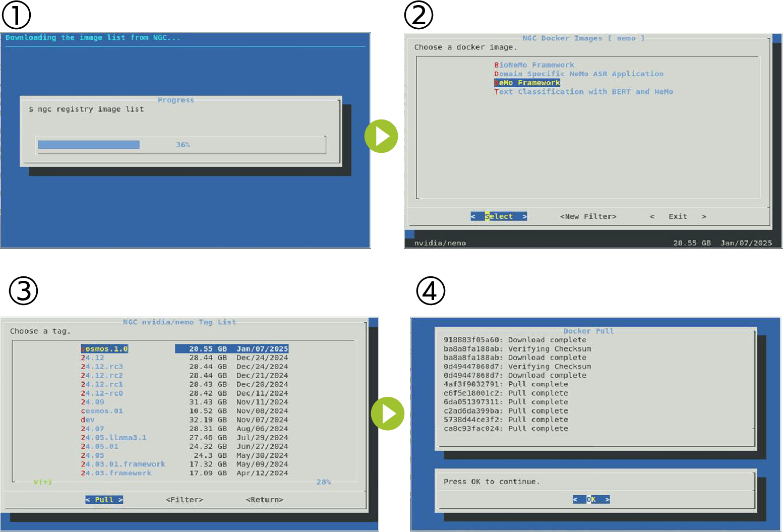Click the 'NGC nvidia/nemo Tag List' title
The image size is (783, 532).
tap(179, 322)
